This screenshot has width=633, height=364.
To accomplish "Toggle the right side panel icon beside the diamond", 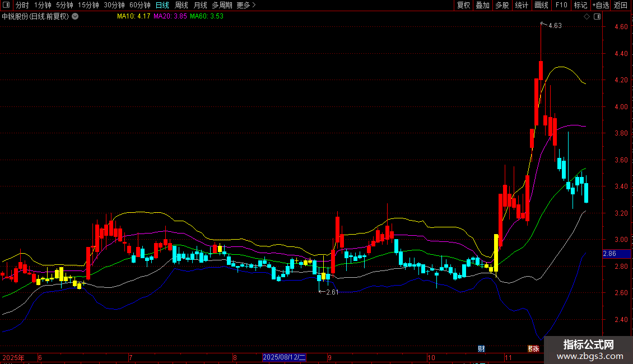I will click(x=597, y=17).
